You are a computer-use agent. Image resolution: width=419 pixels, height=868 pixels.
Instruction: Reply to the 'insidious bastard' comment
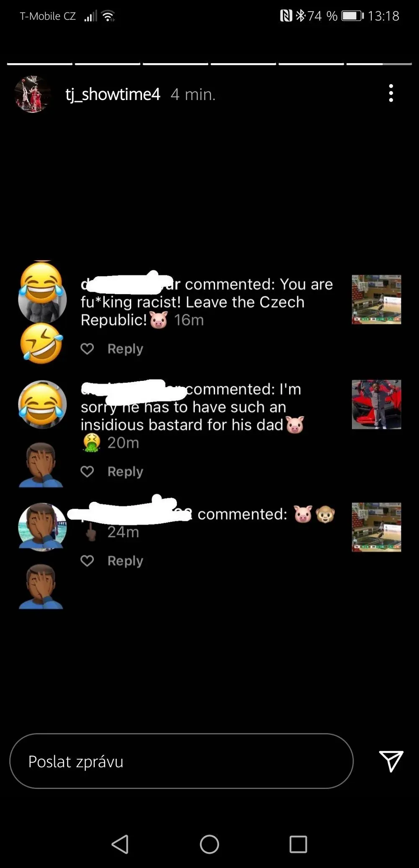coord(125,472)
